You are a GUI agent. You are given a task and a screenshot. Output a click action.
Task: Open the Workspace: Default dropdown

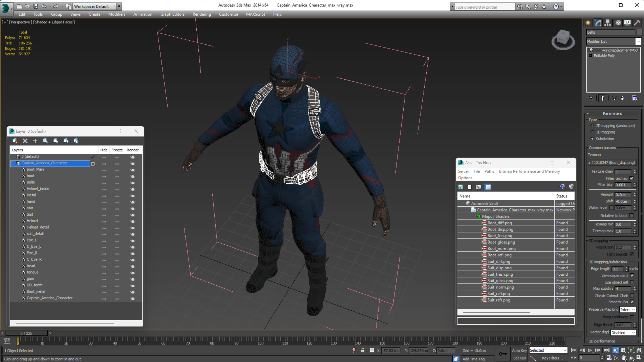pyautogui.click(x=95, y=6)
